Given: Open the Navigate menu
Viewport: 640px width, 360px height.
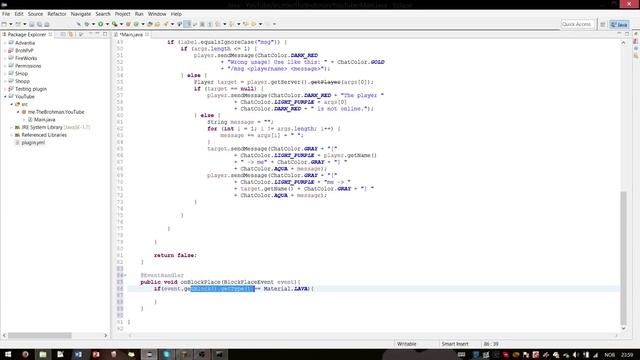Looking at the screenshot, I should (81, 14).
